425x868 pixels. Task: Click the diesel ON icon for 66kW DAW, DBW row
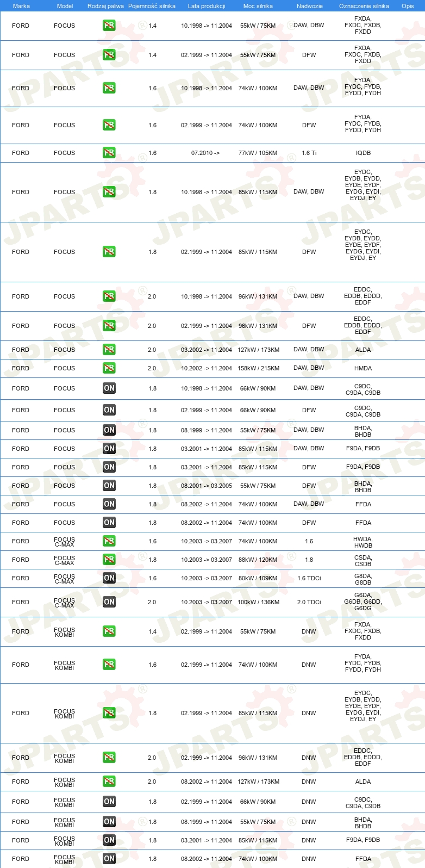[109, 388]
